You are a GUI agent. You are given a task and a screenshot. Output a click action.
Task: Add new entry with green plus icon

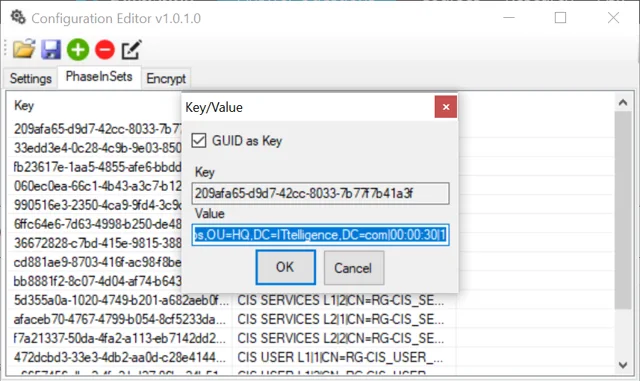(78, 49)
